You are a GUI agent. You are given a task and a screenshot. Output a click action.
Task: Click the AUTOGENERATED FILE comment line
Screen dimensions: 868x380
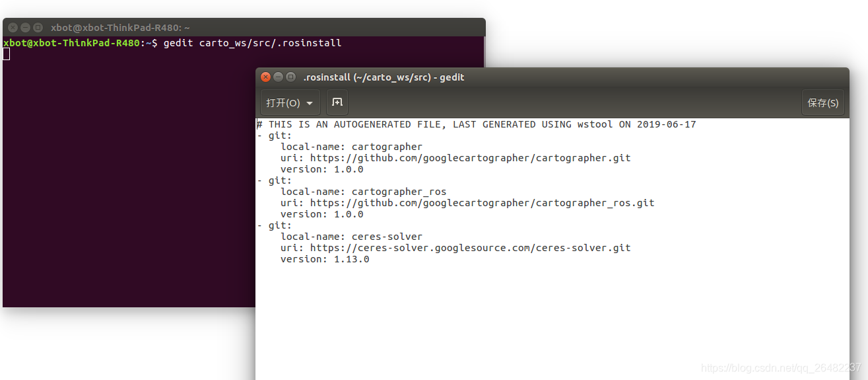tap(477, 124)
